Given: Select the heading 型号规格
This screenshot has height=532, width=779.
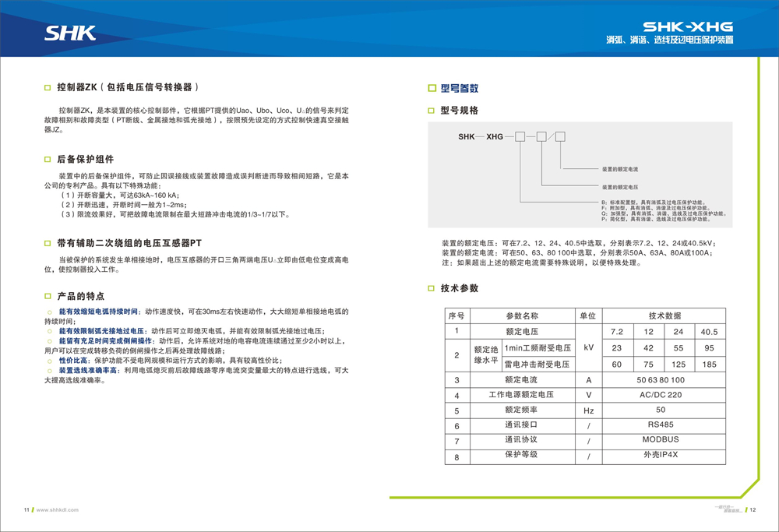Looking at the screenshot, I should [x=460, y=111].
